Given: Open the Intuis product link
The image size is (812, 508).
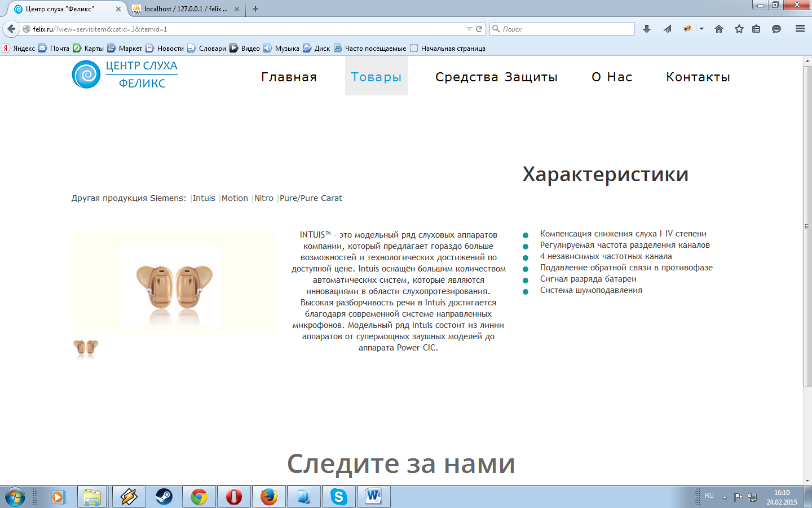Looking at the screenshot, I should coord(204,198).
